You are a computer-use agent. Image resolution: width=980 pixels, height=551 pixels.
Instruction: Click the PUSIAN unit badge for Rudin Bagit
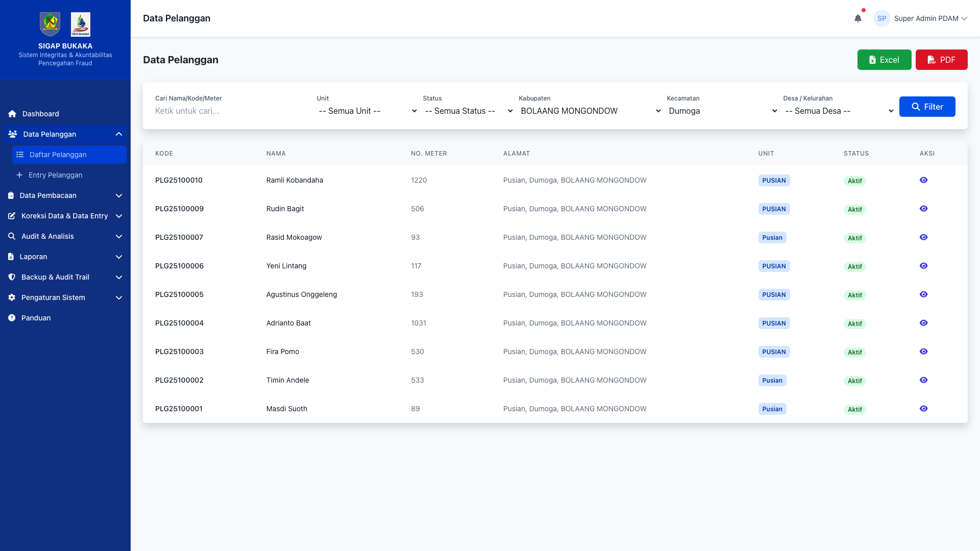pyautogui.click(x=774, y=209)
